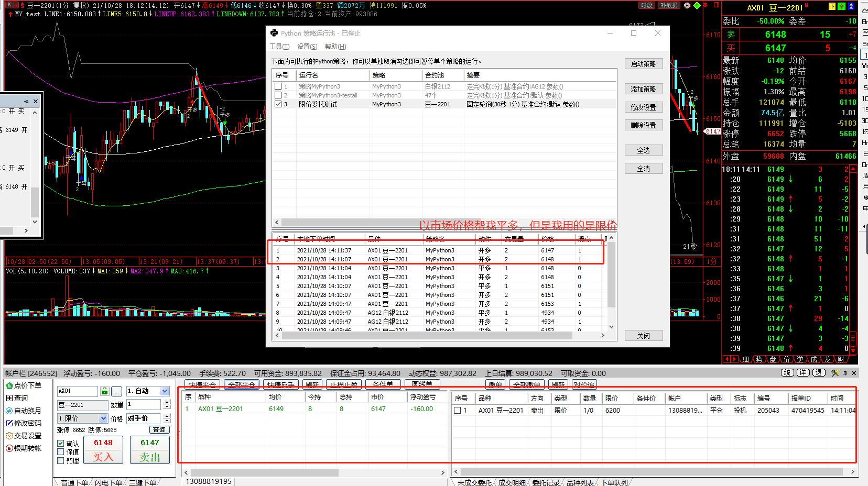
Task: Click the green diamond icon atop the chart
Action: click(697, 5)
